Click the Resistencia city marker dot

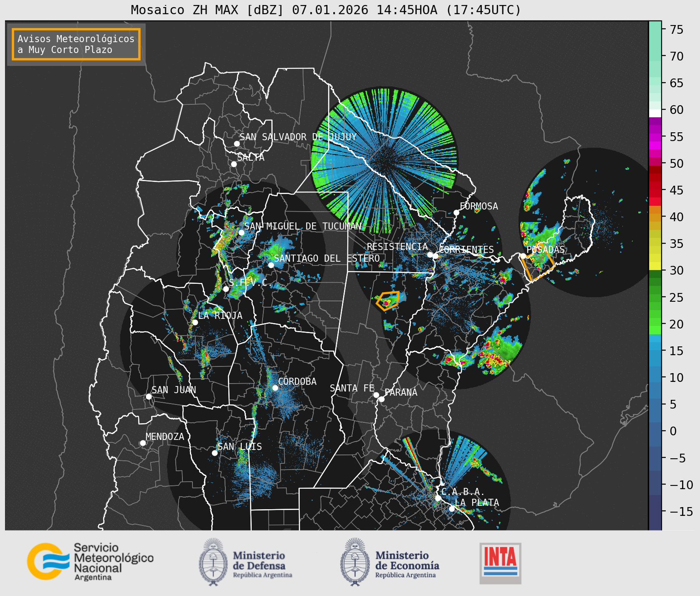(430, 255)
